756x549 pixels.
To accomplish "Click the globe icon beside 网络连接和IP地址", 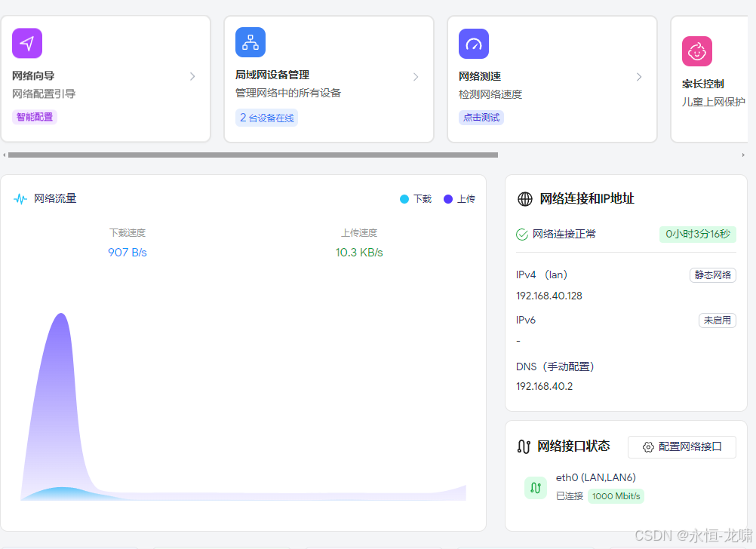I will tap(524, 198).
